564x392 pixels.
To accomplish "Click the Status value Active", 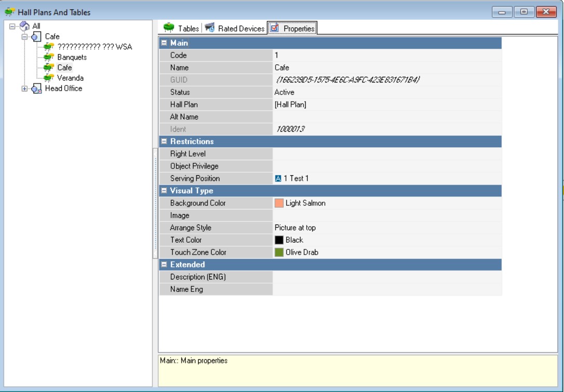I will pos(388,92).
